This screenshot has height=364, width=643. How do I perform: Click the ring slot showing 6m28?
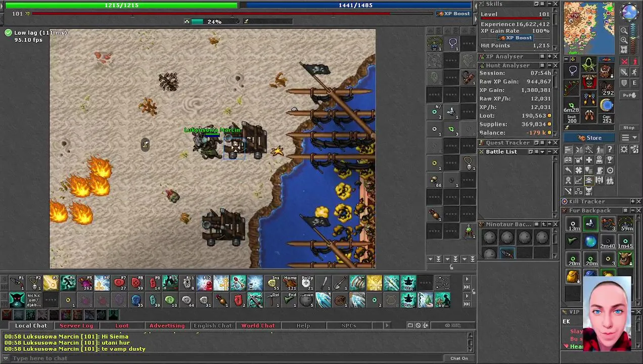[x=572, y=106]
